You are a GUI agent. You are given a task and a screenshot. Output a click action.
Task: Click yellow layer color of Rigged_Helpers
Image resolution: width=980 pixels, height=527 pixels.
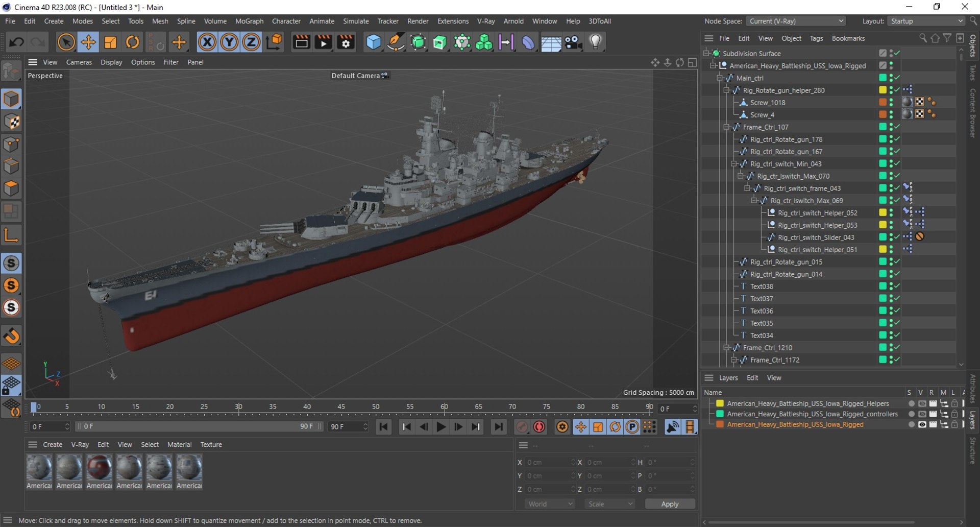tap(720, 403)
